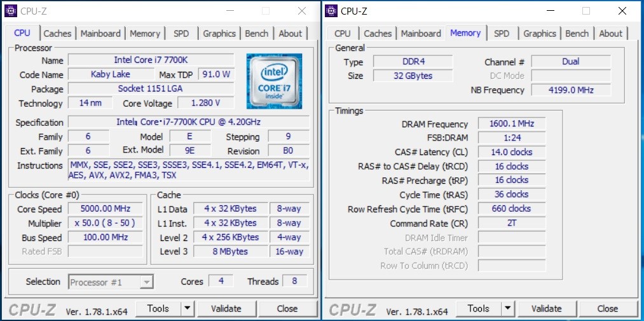Click the Level 3 cache 8 MBytes value
Image resolution: width=644 pixels, height=321 pixels.
coord(230,251)
